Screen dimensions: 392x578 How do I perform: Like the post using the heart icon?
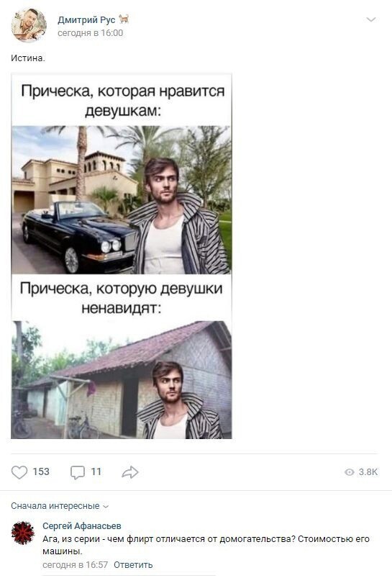(x=19, y=472)
